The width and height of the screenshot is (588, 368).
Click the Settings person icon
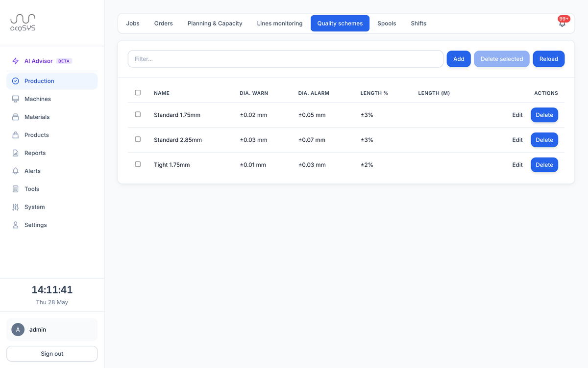click(16, 225)
